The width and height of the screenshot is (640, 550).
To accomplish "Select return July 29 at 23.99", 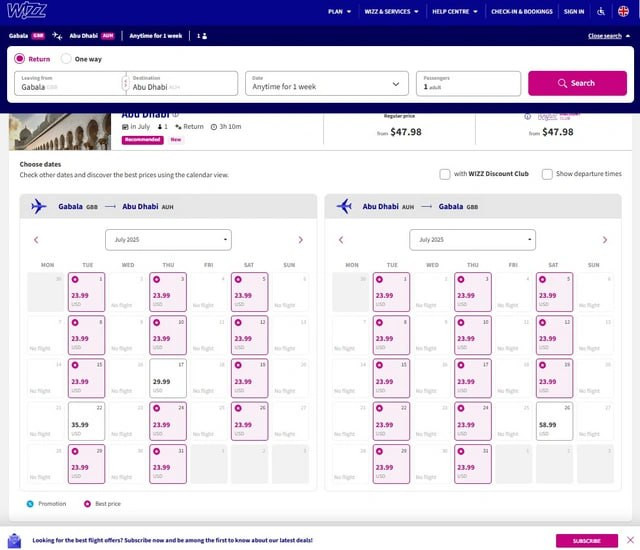I will 391,464.
